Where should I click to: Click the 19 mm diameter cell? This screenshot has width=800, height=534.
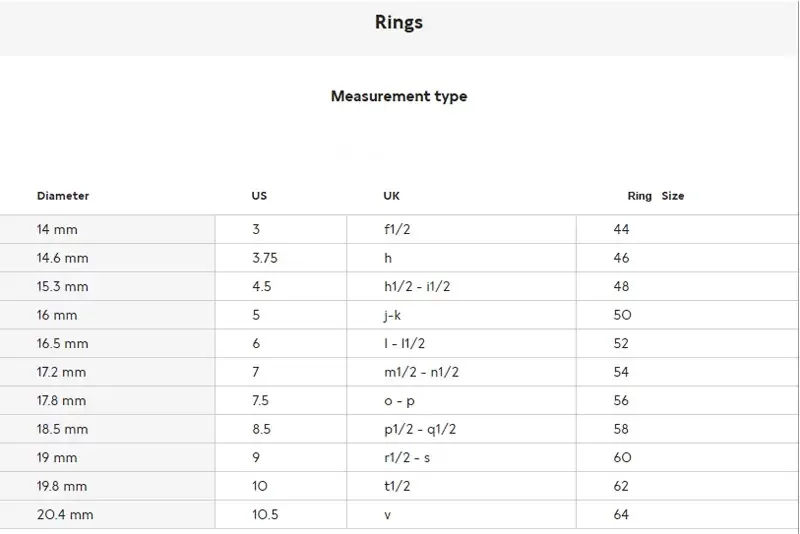57,457
